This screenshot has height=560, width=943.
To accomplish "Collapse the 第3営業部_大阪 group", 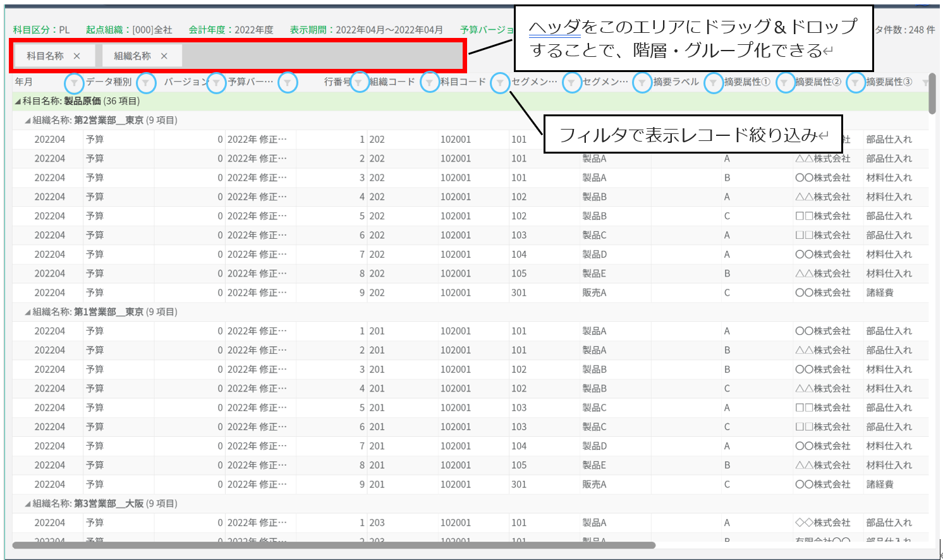I will [x=28, y=504].
